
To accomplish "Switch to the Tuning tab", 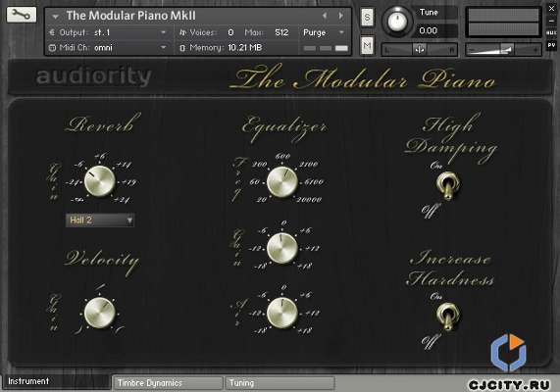I will pyautogui.click(x=280, y=383).
